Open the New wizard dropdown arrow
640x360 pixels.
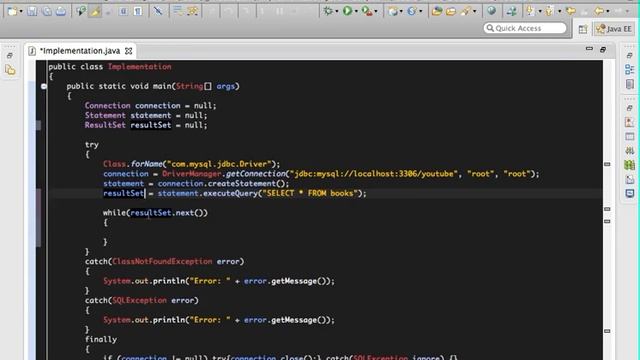[21, 12]
